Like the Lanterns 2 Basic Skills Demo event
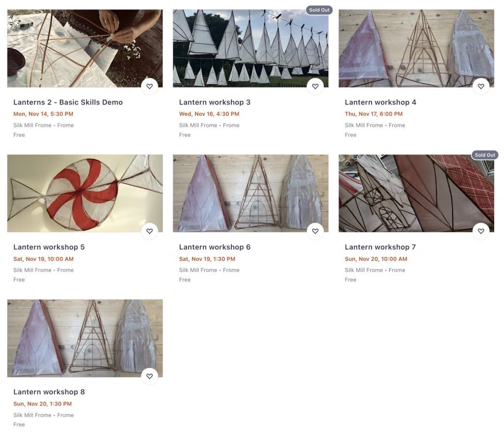This screenshot has height=438, width=504. point(150,86)
